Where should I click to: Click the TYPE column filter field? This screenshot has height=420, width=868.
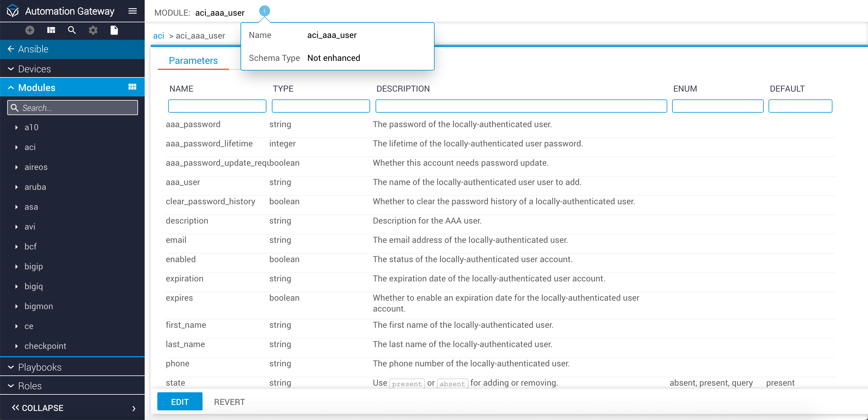tap(321, 106)
